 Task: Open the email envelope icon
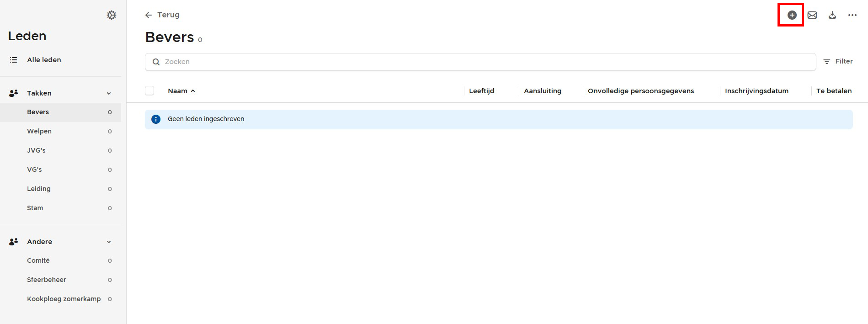812,15
